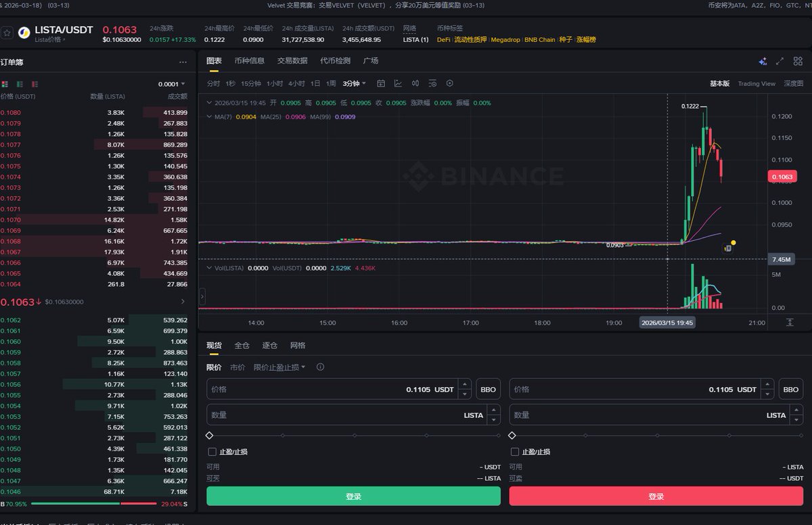
Task: Open the chart display settings list icon
Action: tap(432, 83)
